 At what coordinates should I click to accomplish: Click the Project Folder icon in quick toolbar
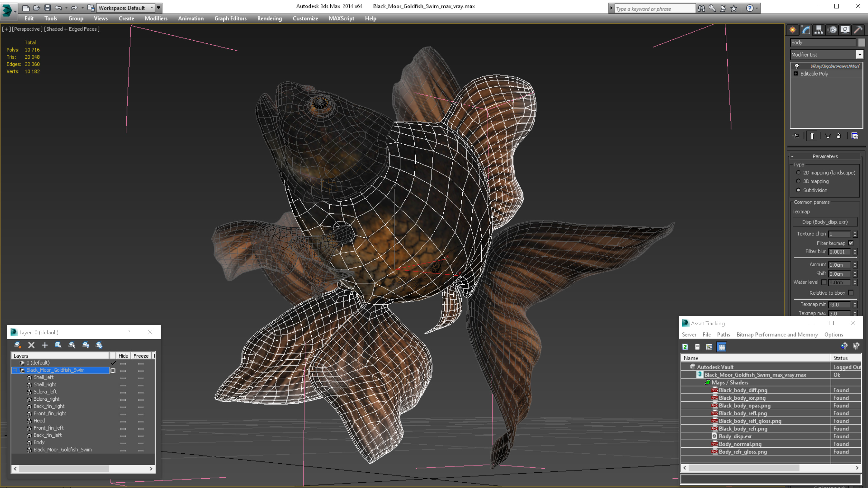(91, 8)
